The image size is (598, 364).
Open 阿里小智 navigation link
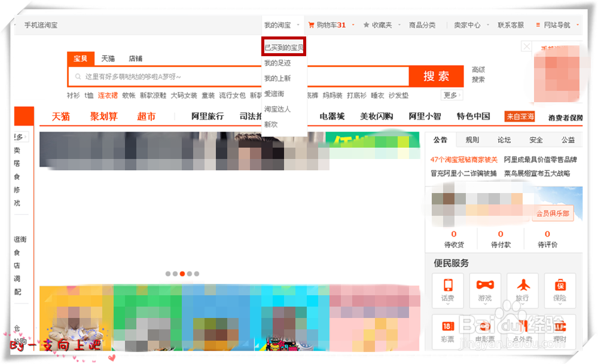click(425, 116)
